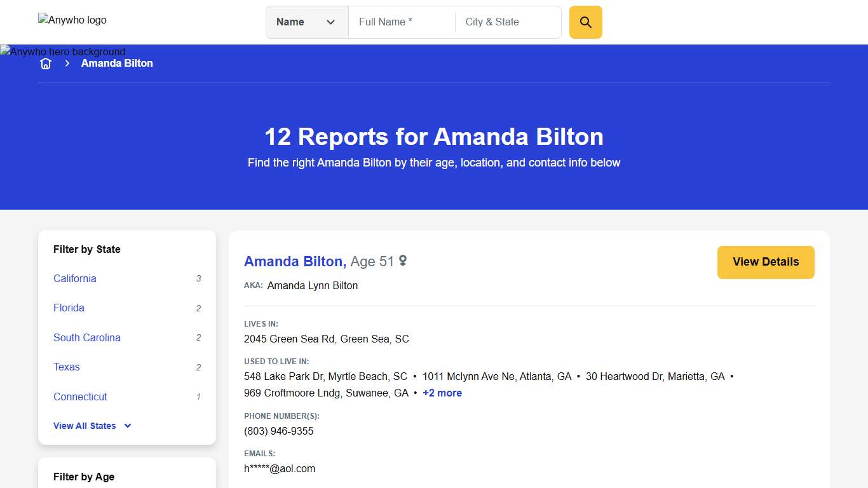This screenshot has height=488, width=868.
Task: Select Connecticut from state filters
Action: [x=80, y=396]
